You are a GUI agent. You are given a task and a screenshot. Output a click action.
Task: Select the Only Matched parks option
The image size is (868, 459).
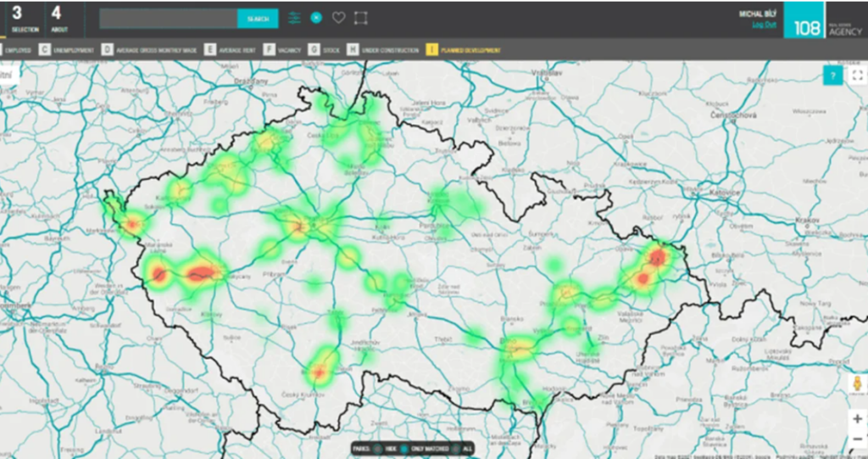[x=404, y=448]
